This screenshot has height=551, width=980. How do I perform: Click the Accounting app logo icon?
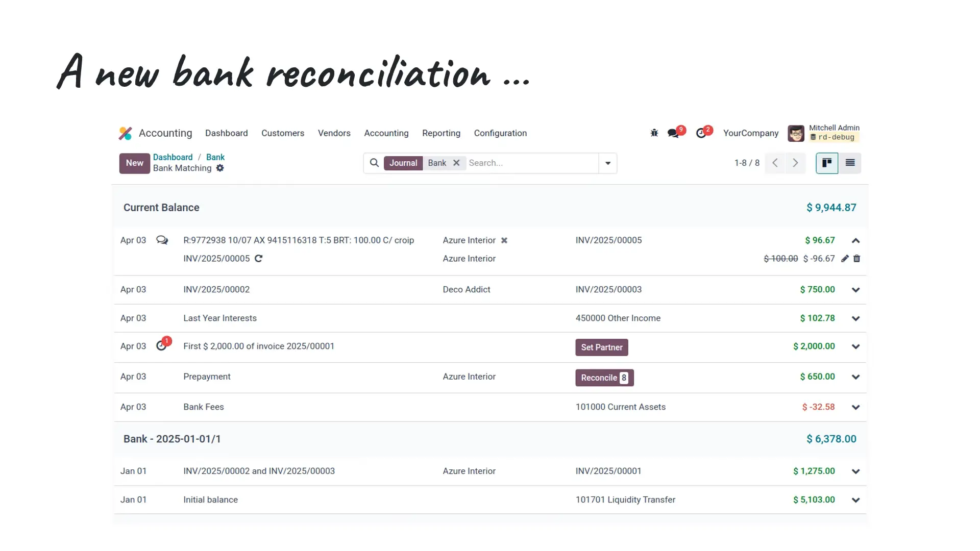(x=125, y=133)
